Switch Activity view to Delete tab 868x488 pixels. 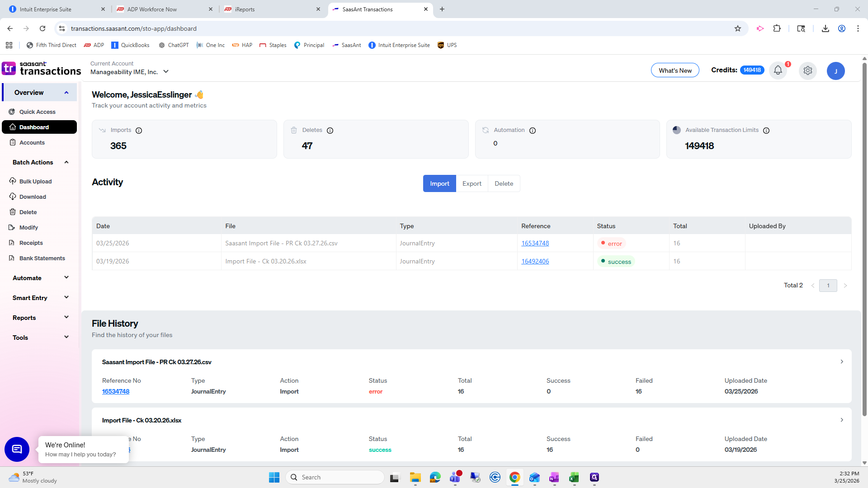(x=504, y=183)
